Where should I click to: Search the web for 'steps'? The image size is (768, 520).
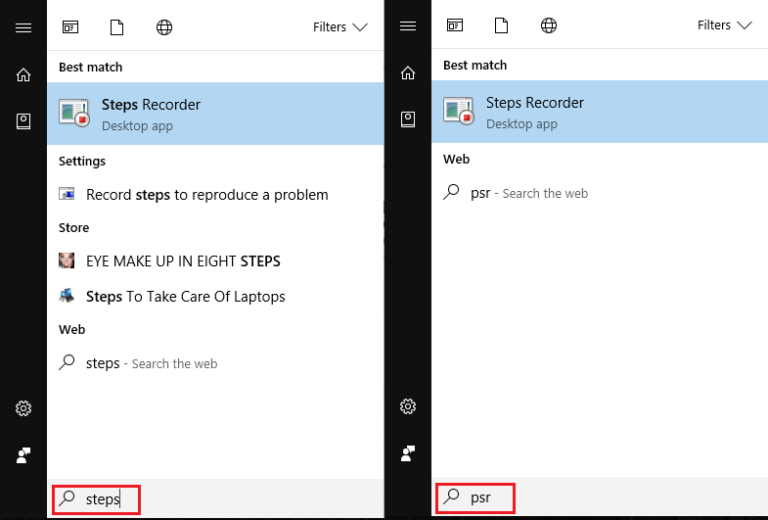pyautogui.click(x=216, y=363)
